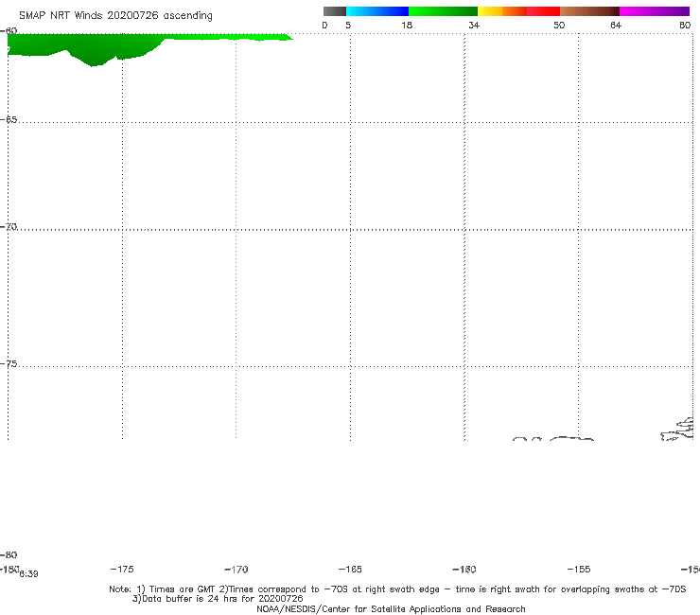Click the yellow-to-red 34–50 color bar segment

point(518,11)
